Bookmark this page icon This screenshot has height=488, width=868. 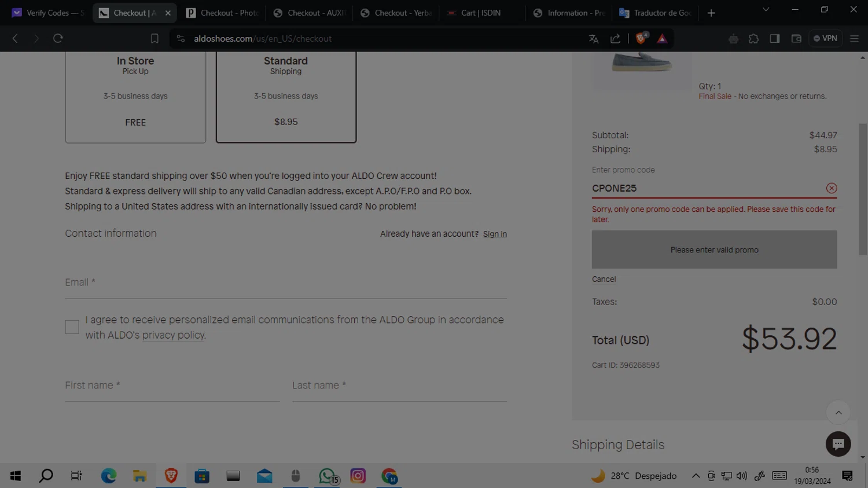coord(155,39)
